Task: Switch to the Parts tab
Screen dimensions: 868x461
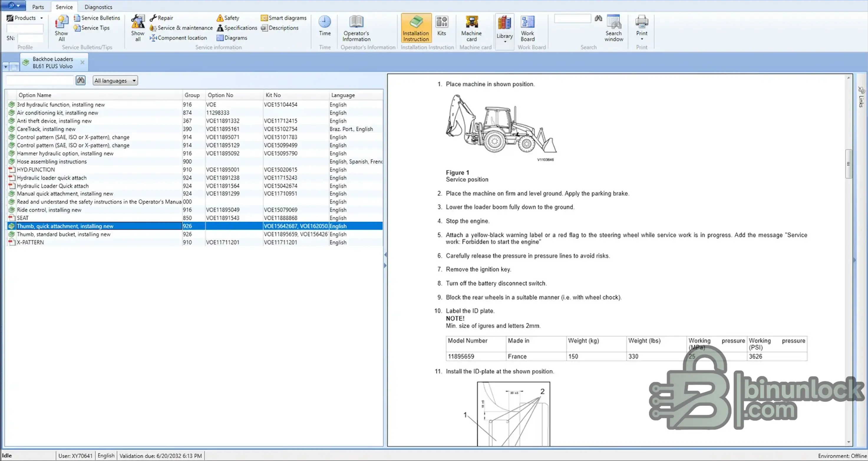Action: click(x=38, y=7)
